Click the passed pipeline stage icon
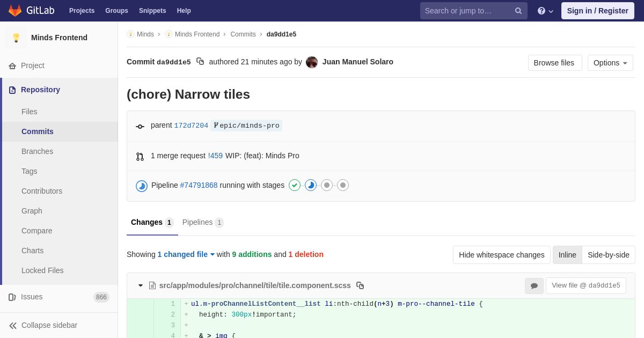The height and width of the screenshot is (338, 644). [295, 185]
